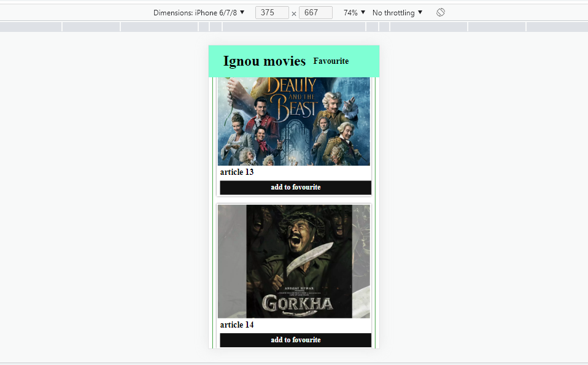The image size is (588, 365).
Task: Click the rotate viewport orientation icon
Action: click(440, 12)
